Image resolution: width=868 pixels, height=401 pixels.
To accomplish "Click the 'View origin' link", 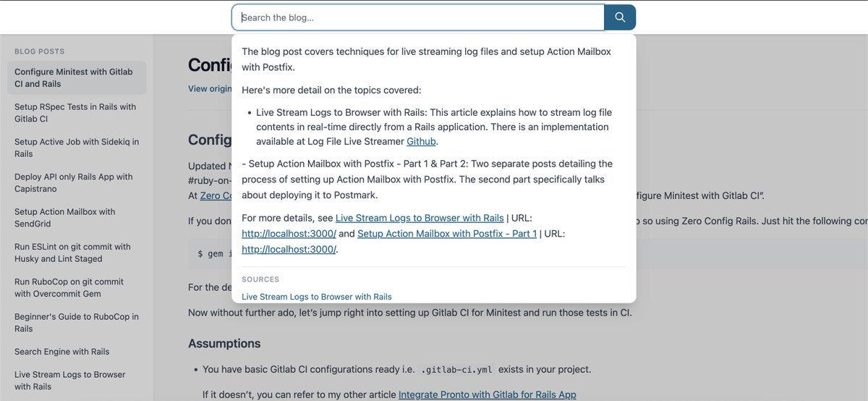I will 209,88.
